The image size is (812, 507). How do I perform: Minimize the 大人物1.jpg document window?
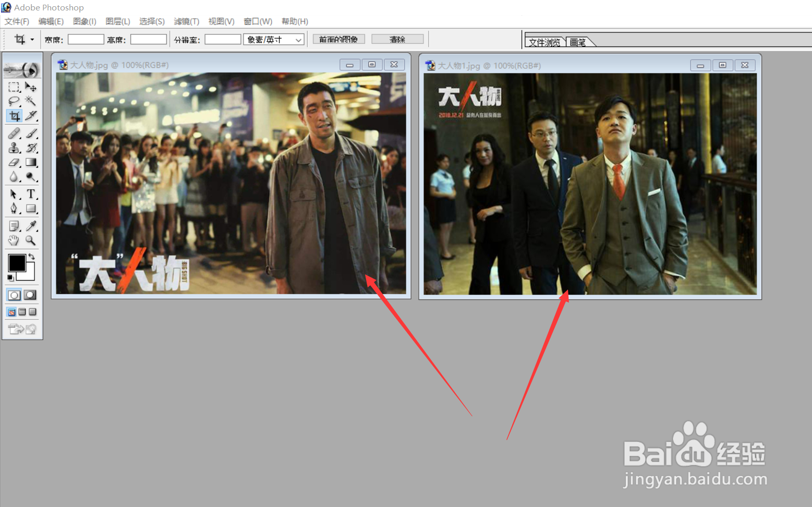coord(700,65)
